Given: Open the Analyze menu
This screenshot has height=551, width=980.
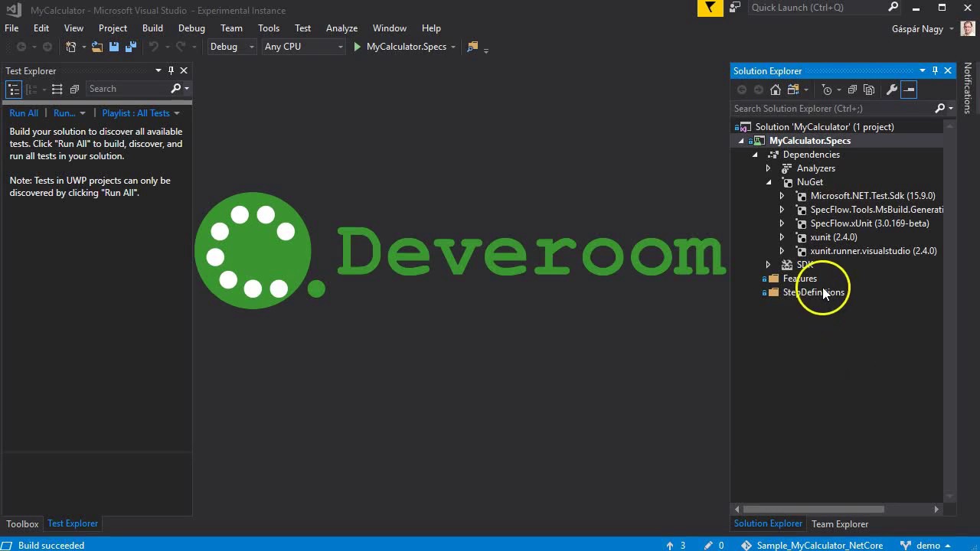Looking at the screenshot, I should coord(341,28).
